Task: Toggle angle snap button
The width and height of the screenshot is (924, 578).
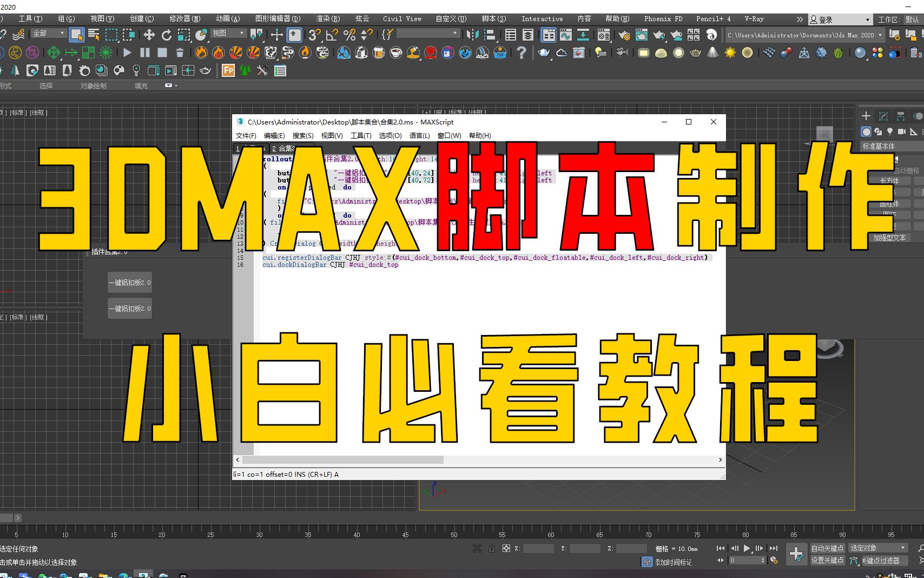Action: pyautogui.click(x=332, y=35)
